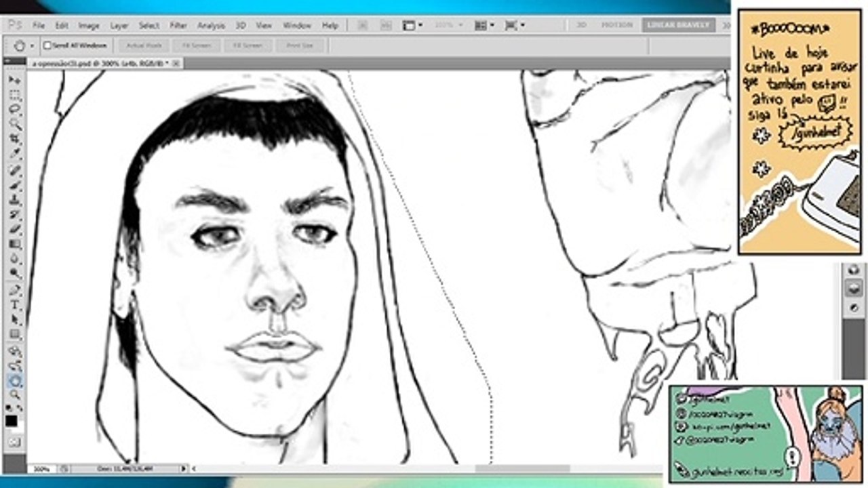Expand more workspaces with the double-arrow
This screenshot has width=868, height=488.
(726, 25)
